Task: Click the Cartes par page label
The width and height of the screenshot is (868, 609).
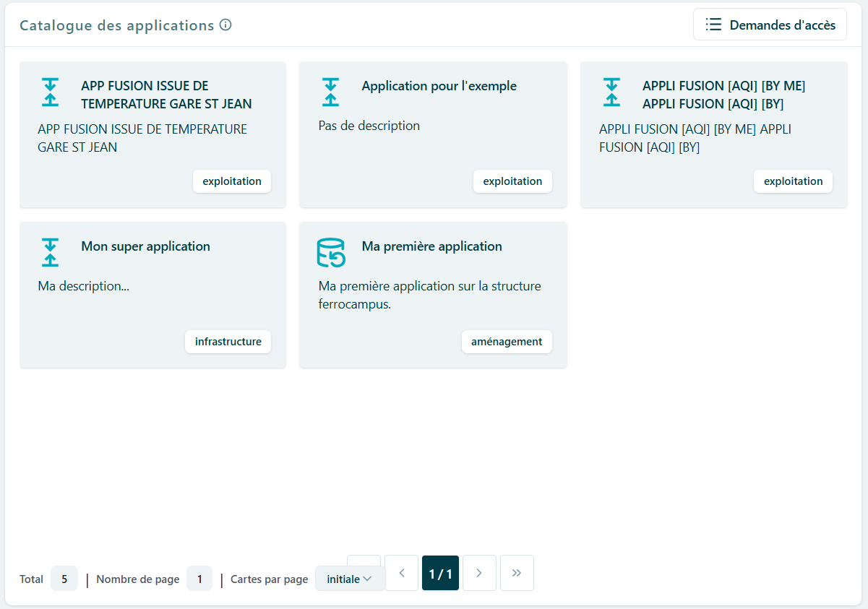Action: (270, 579)
